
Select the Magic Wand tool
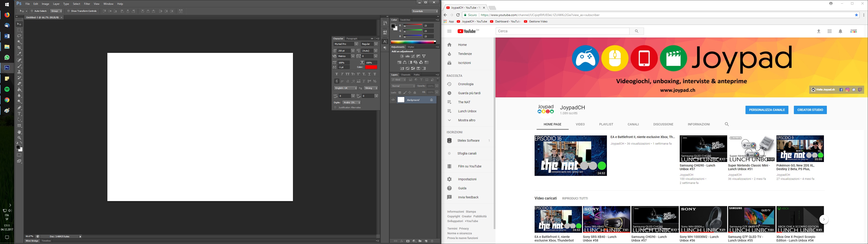point(19,42)
